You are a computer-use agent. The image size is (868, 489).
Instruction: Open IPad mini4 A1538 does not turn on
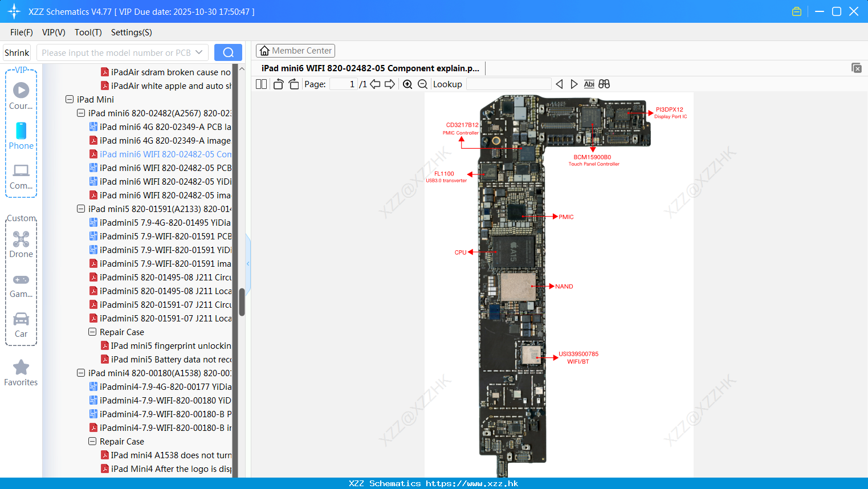pos(166,455)
